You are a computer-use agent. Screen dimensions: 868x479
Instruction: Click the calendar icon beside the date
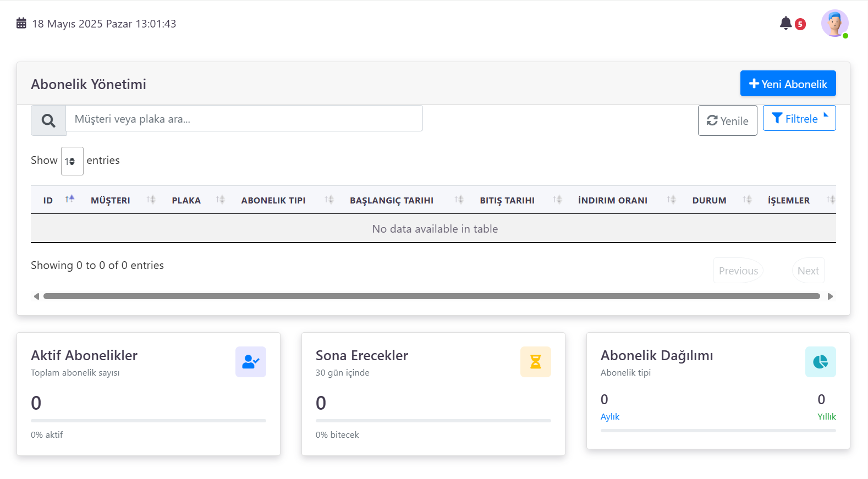point(21,23)
